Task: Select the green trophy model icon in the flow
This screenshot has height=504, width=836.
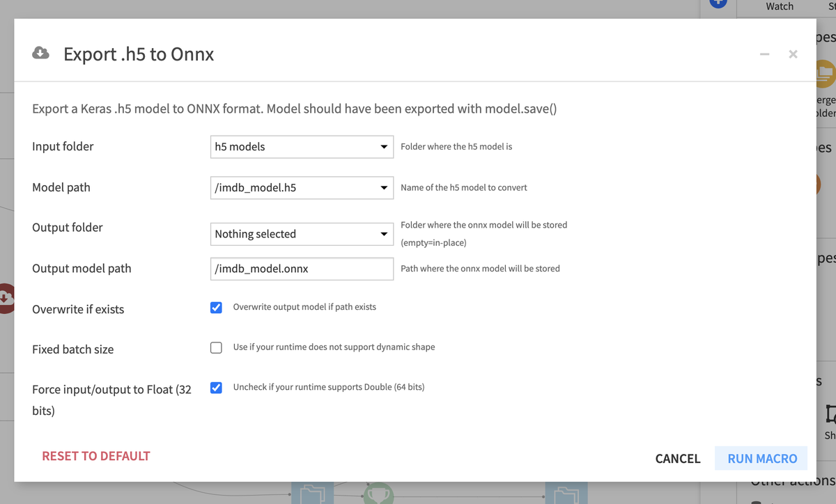Action: (x=378, y=493)
